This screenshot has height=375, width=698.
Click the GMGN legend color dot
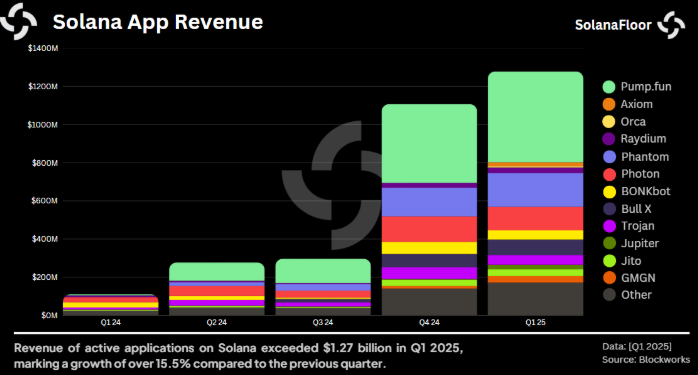[x=609, y=278]
